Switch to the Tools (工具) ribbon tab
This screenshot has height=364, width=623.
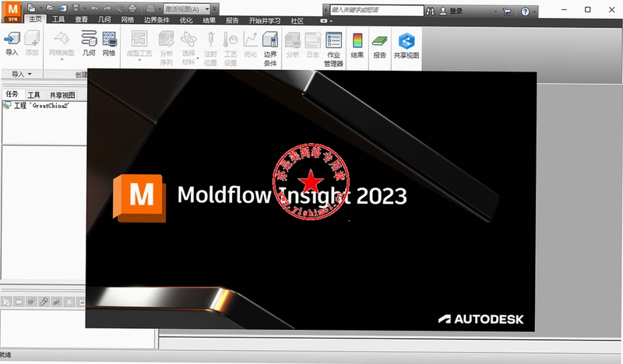(58, 19)
